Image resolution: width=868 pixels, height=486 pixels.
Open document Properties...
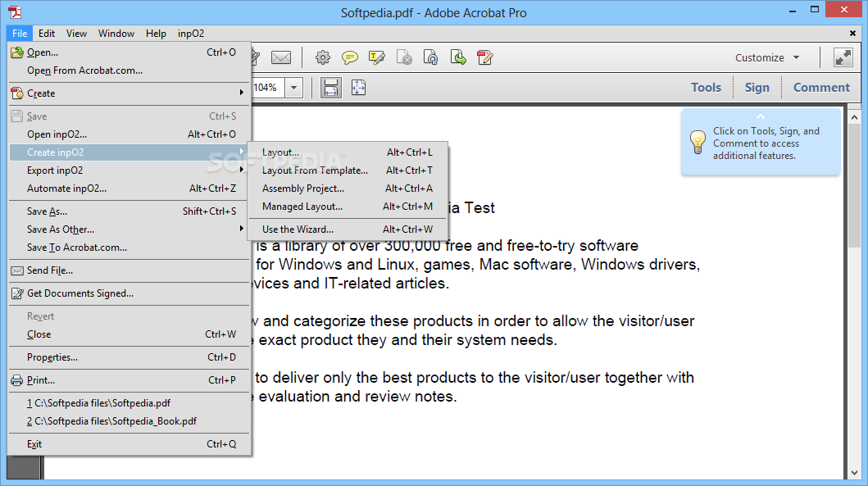(129, 357)
